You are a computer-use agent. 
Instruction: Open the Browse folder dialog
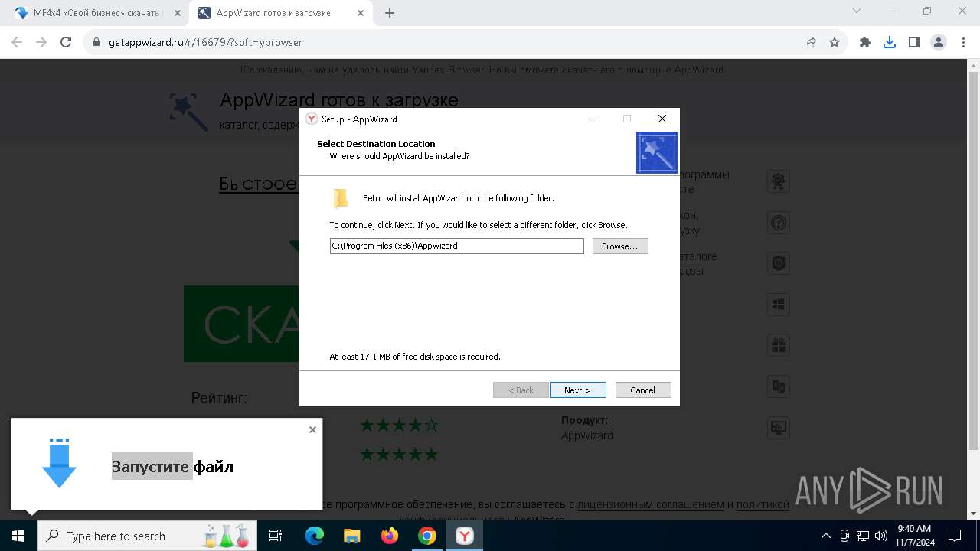(620, 246)
